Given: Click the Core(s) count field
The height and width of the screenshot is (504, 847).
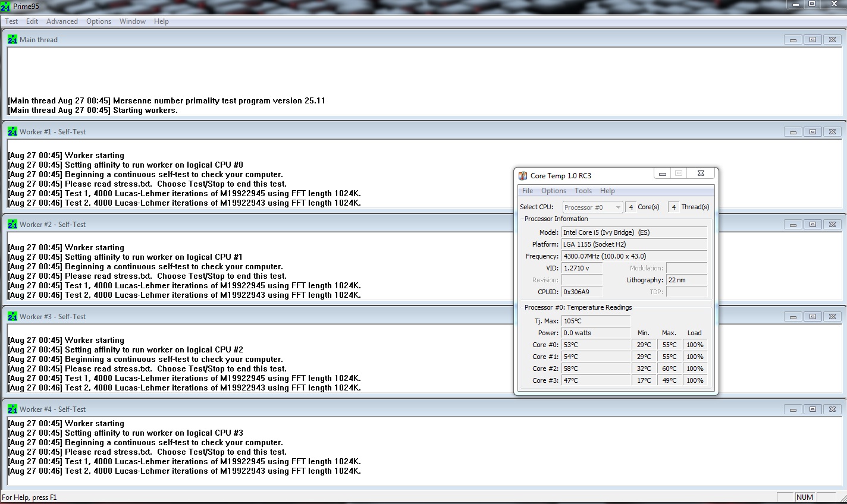Looking at the screenshot, I should click(631, 207).
